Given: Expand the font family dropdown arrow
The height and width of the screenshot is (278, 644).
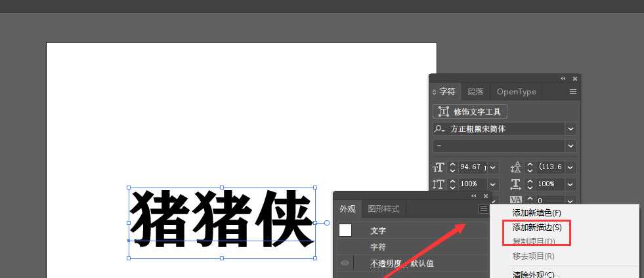Looking at the screenshot, I should click(571, 129).
